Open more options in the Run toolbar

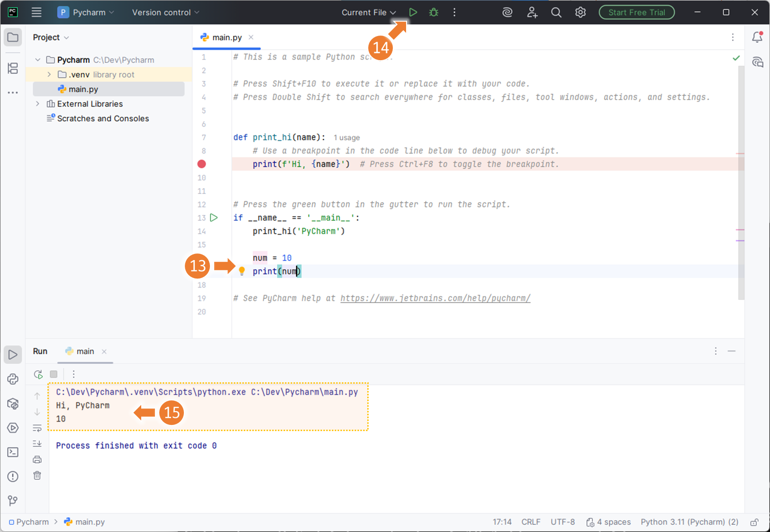(x=73, y=374)
